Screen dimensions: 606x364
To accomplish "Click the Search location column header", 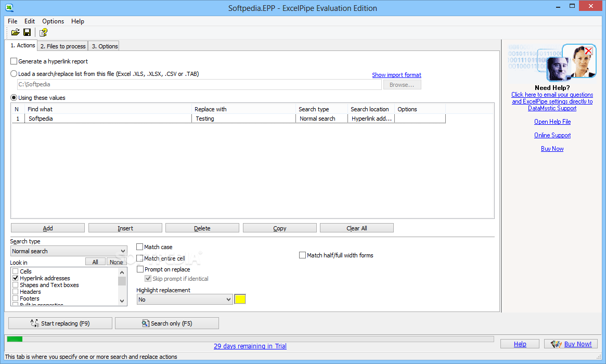I will 371,109.
